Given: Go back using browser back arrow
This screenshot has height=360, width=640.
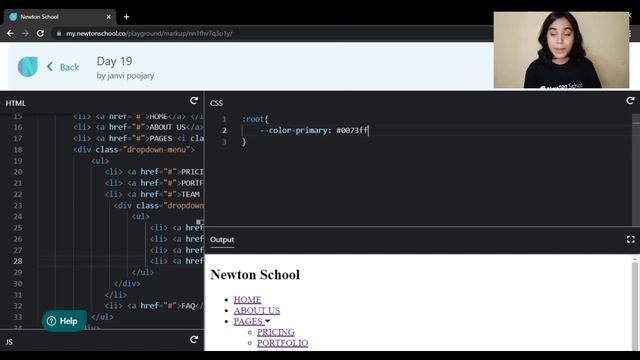Looking at the screenshot, I should click(10, 33).
